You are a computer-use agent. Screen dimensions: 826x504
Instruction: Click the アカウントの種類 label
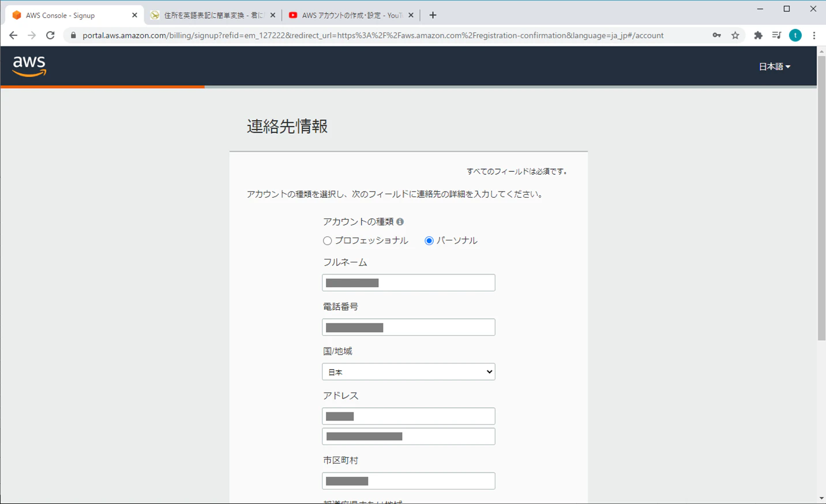(x=358, y=221)
